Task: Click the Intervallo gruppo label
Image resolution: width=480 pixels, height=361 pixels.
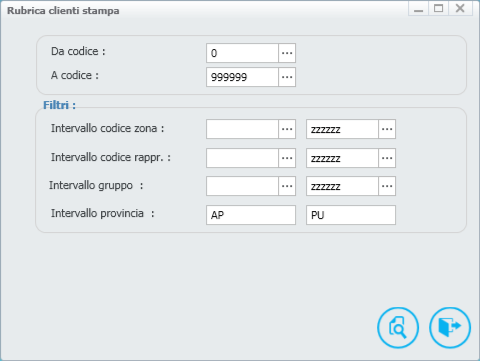Action: 96,185
